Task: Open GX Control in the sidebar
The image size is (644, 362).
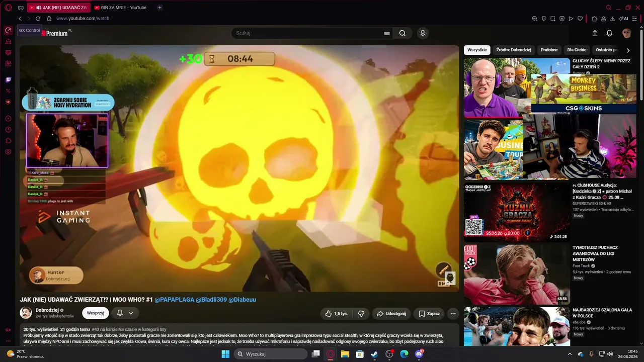Action: [8, 30]
